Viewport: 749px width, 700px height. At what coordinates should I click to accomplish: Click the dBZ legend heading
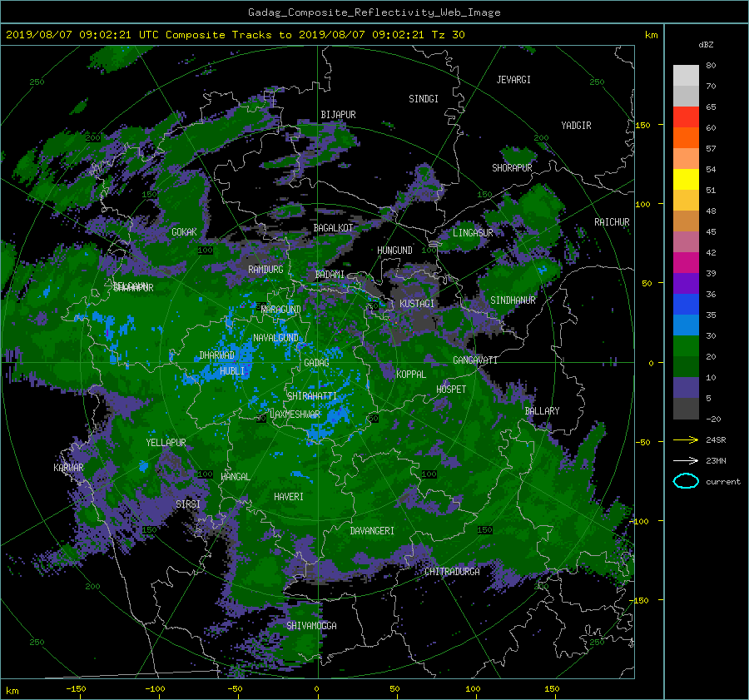pyautogui.click(x=706, y=44)
